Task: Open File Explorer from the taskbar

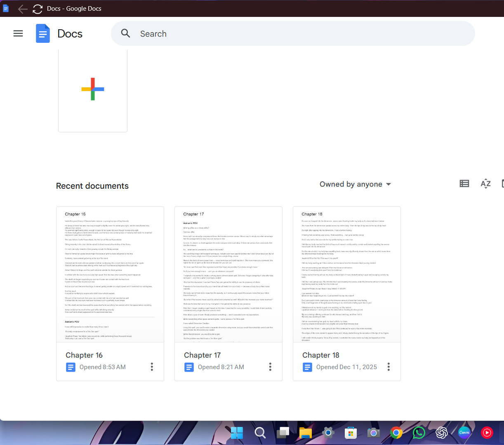Action: (306, 433)
